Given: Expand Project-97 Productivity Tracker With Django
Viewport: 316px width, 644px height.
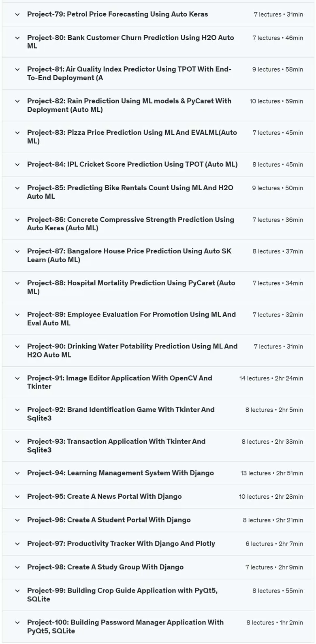Looking at the screenshot, I should click(x=158, y=544).
